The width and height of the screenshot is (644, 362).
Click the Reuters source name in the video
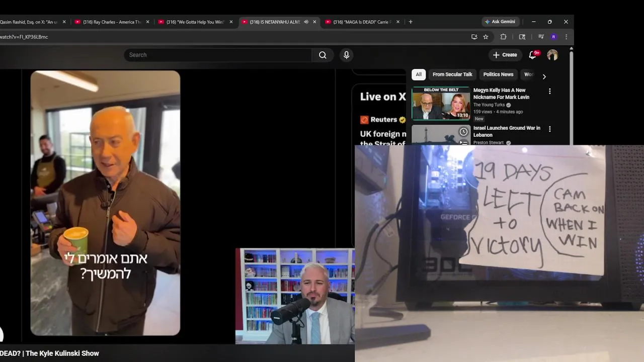[383, 120]
